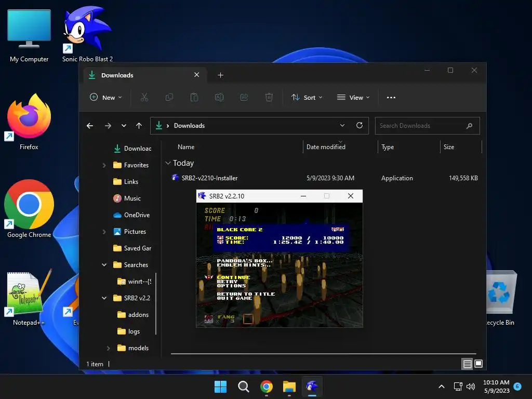Screen dimensions: 532x399
Task: Open the New dropdown menu
Action: tap(105, 97)
